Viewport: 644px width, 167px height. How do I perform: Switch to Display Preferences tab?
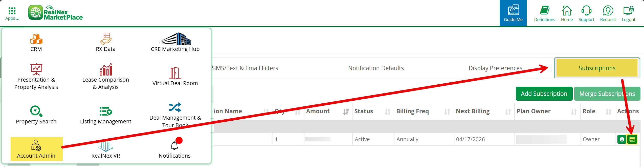point(495,68)
